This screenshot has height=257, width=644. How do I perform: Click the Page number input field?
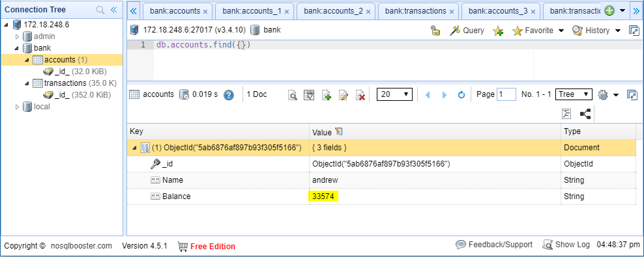[506, 94]
